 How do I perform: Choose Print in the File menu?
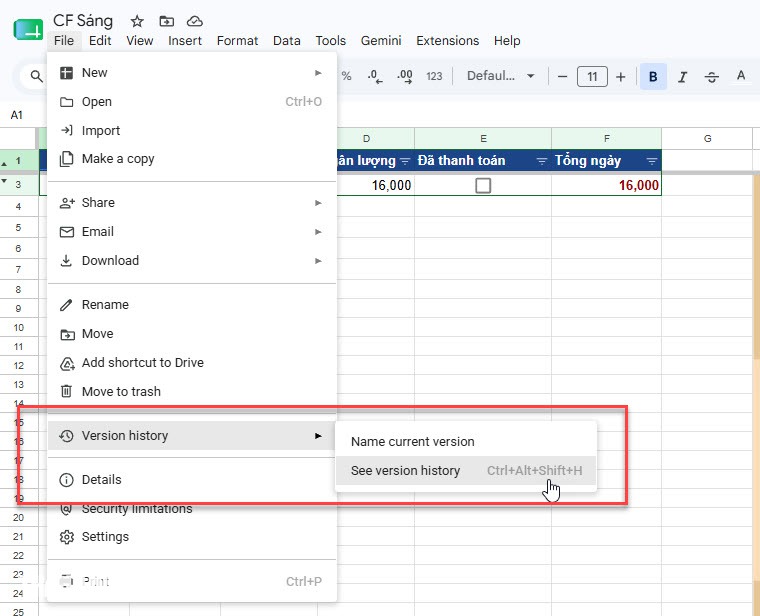pos(192,581)
